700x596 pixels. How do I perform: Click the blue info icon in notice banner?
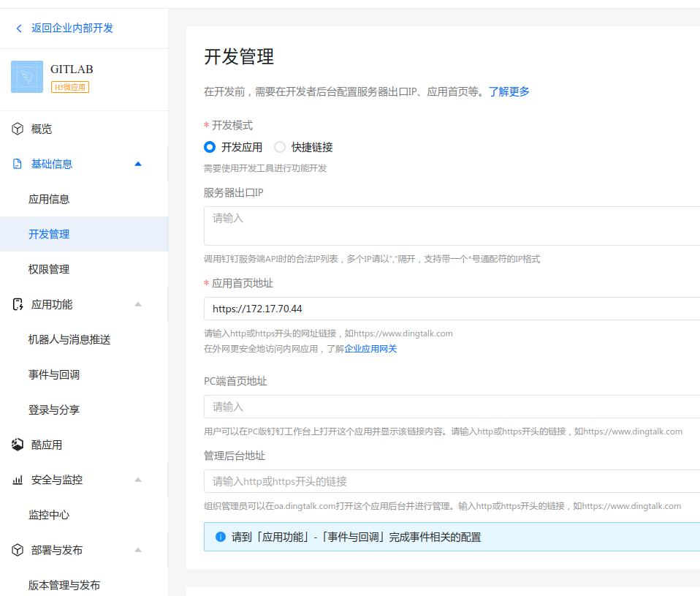click(x=221, y=537)
